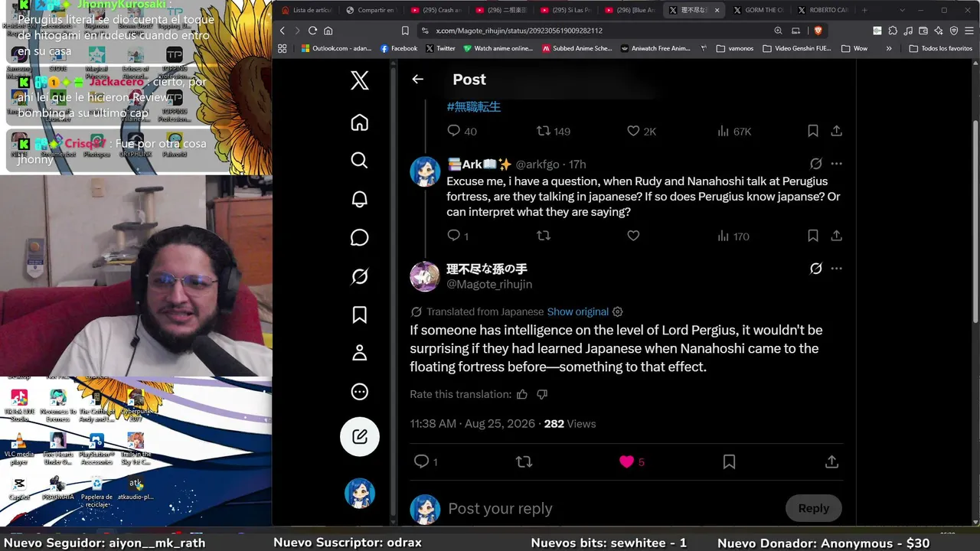This screenshot has height=551, width=980.
Task: Open the X home logo in sidebar
Action: (x=359, y=80)
